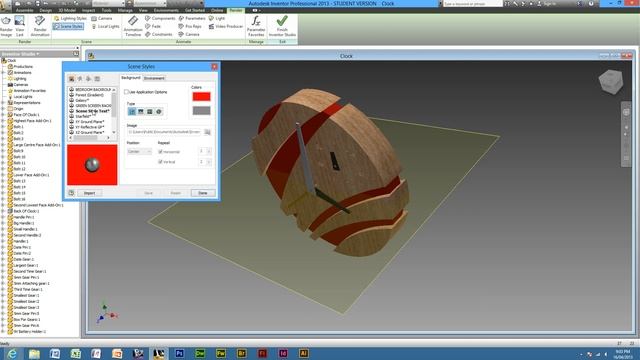Expand the Animations tree node
This screenshot has width=640, height=360.
[x=4, y=73]
